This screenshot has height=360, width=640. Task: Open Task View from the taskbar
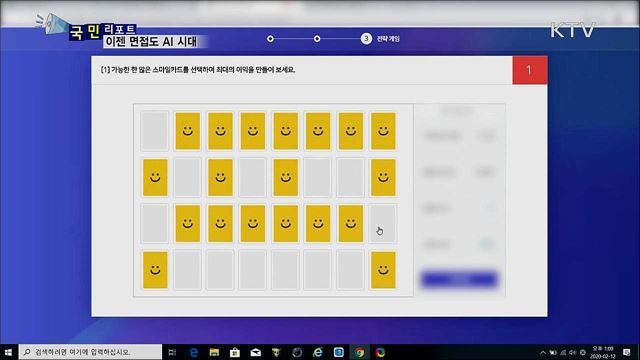(172, 352)
